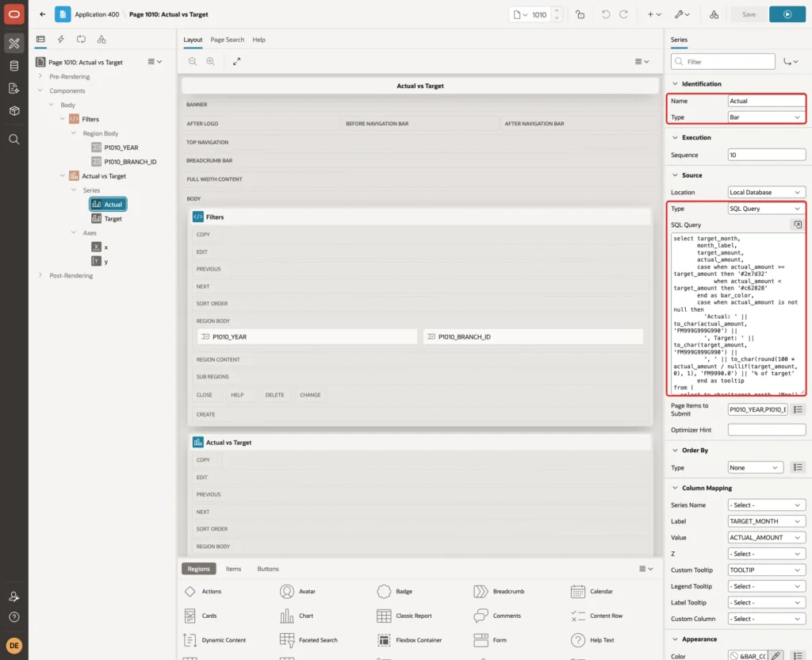Open Shared Components icon in top toolbar
The height and width of the screenshot is (660, 812).
[714, 14]
